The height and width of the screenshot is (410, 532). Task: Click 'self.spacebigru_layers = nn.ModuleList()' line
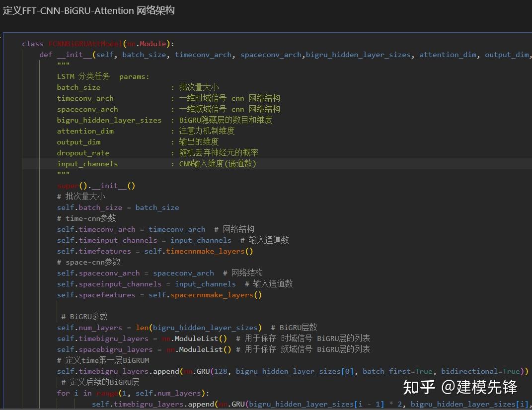click(144, 349)
